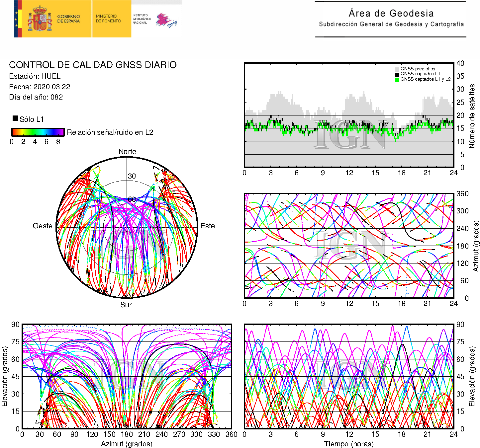Click the Norte label on skyplot

click(x=127, y=152)
